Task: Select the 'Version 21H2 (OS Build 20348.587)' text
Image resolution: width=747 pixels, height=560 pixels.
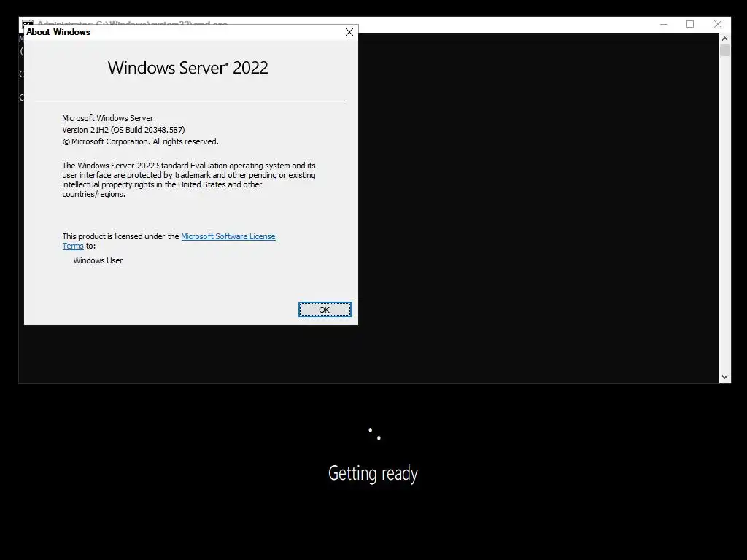Action: point(123,130)
